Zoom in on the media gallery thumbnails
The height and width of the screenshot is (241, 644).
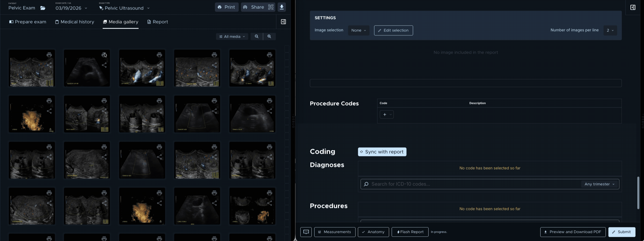tap(269, 36)
